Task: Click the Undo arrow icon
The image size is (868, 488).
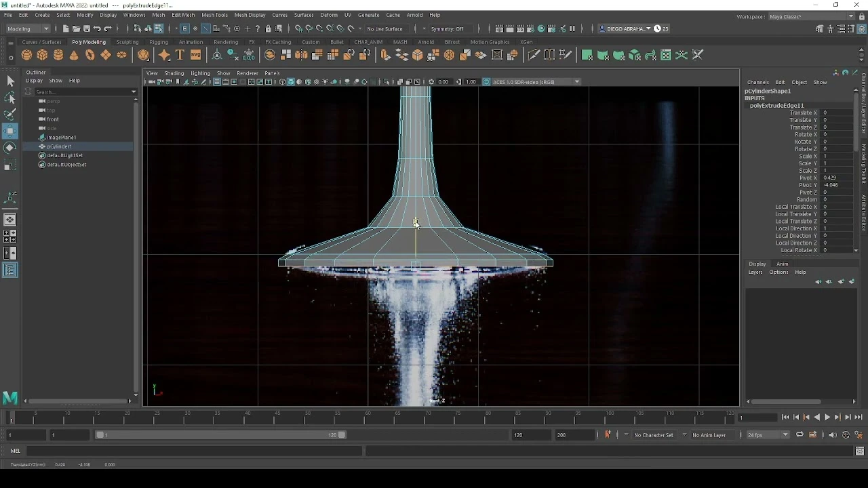Action: (x=97, y=28)
